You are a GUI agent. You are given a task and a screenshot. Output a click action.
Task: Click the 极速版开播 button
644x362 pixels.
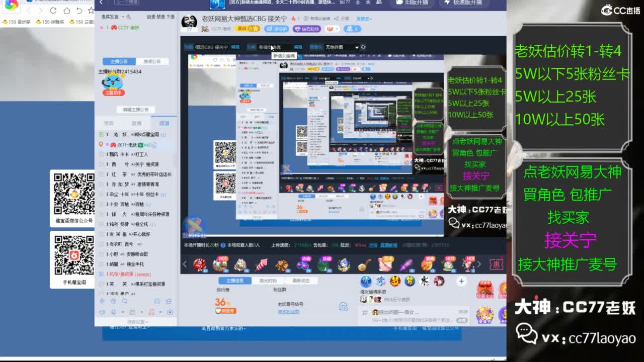click(464, 3)
